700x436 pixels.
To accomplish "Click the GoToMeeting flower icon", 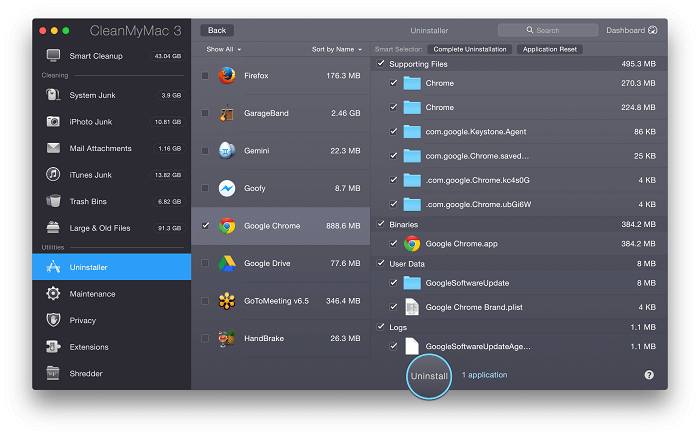I will coord(227,301).
